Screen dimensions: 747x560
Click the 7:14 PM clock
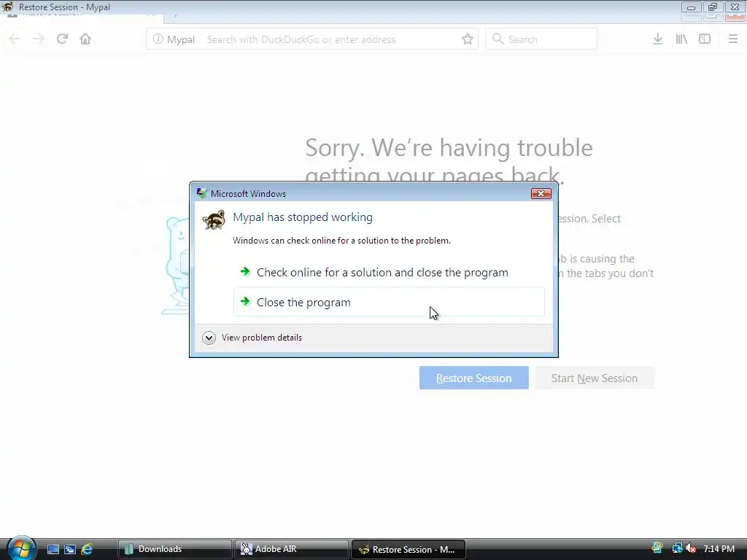tap(719, 549)
